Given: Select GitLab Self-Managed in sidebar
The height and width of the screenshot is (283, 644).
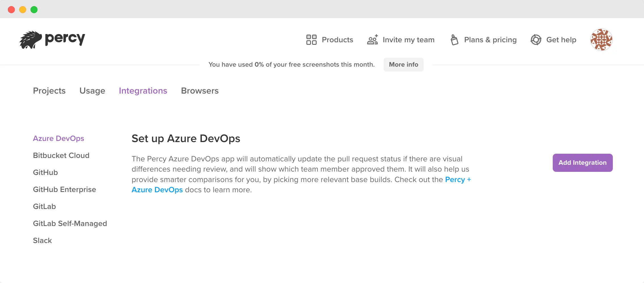Looking at the screenshot, I should click(x=70, y=223).
